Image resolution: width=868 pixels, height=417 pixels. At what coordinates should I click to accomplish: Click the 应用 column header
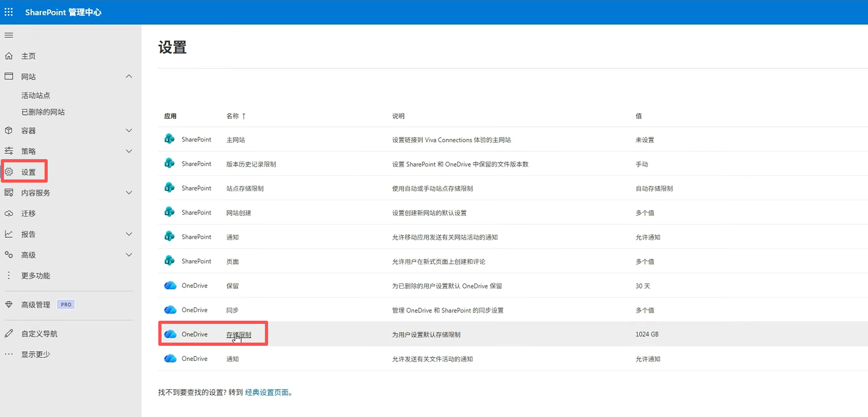tap(170, 116)
